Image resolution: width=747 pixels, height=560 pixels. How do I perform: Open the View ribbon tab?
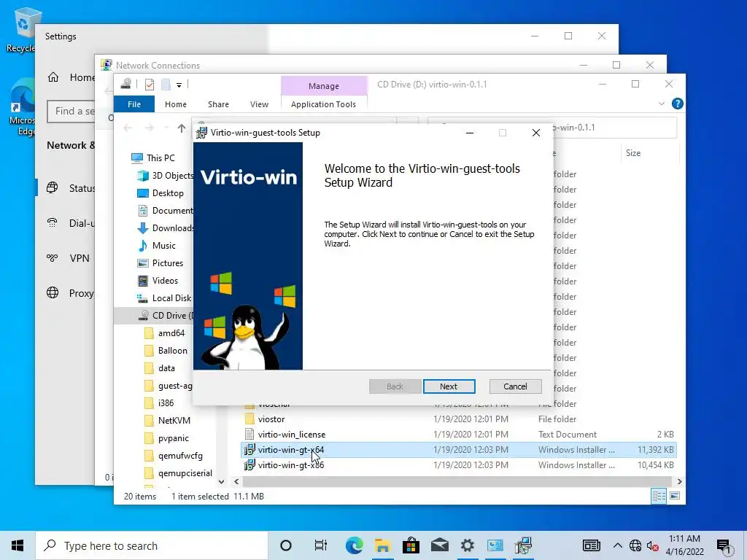259,104
